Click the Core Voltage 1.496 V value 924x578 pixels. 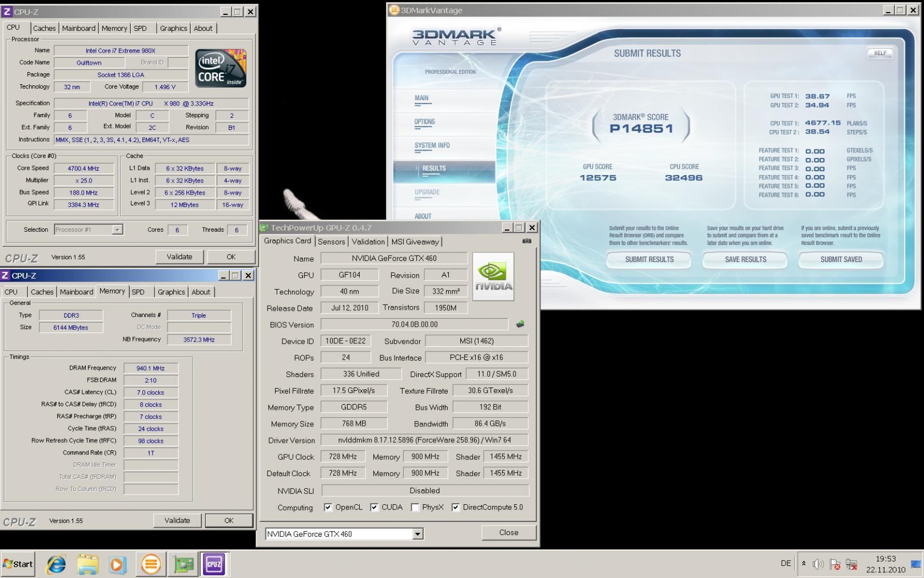165,87
